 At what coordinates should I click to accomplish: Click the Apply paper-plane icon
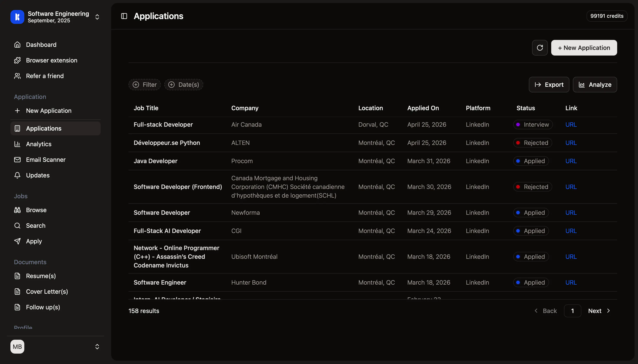17,241
